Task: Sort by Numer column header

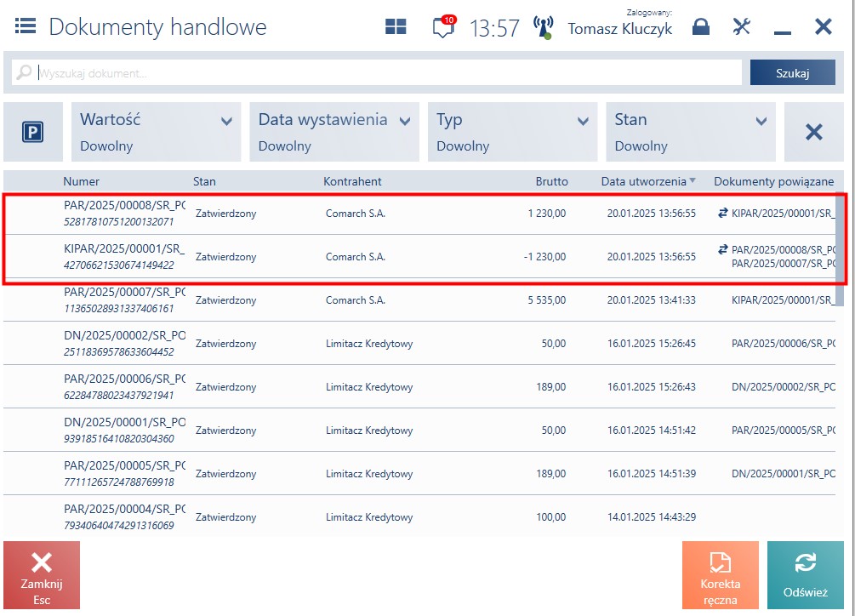Action: click(82, 181)
